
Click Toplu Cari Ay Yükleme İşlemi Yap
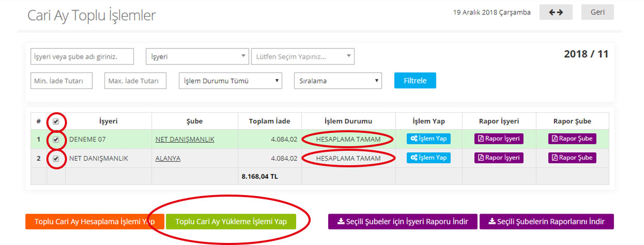pos(231,222)
